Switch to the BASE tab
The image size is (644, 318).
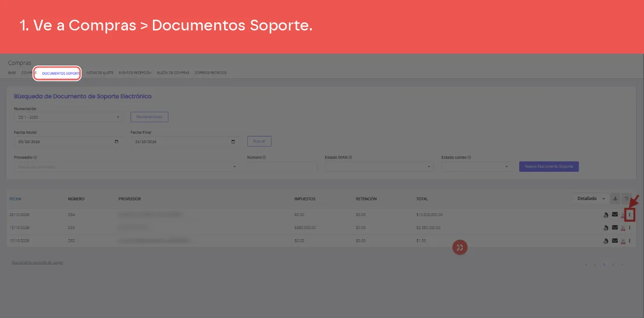12,73
